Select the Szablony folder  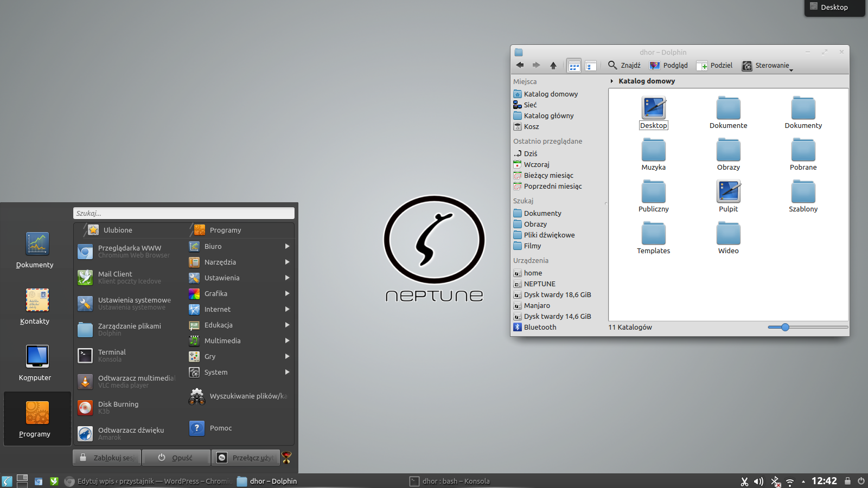pos(803,196)
